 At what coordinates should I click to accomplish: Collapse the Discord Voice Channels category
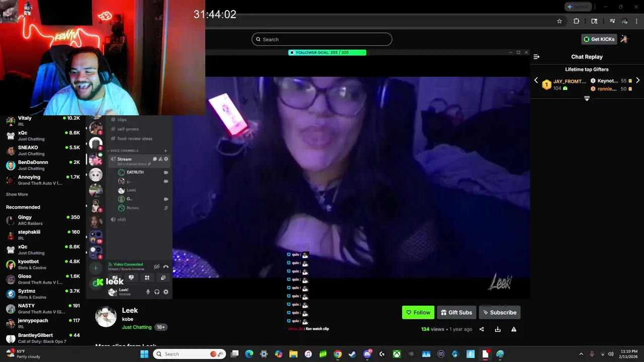coord(124,150)
